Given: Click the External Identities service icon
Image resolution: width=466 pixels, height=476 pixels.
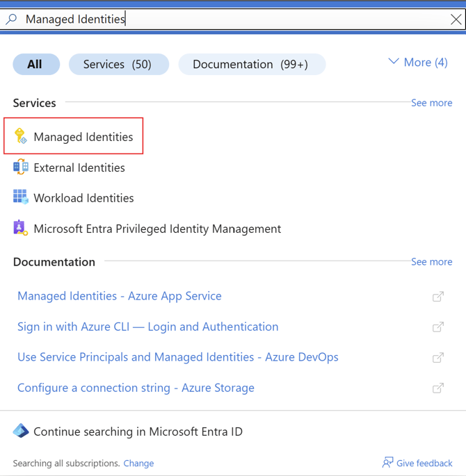Looking at the screenshot, I should pyautogui.click(x=20, y=167).
